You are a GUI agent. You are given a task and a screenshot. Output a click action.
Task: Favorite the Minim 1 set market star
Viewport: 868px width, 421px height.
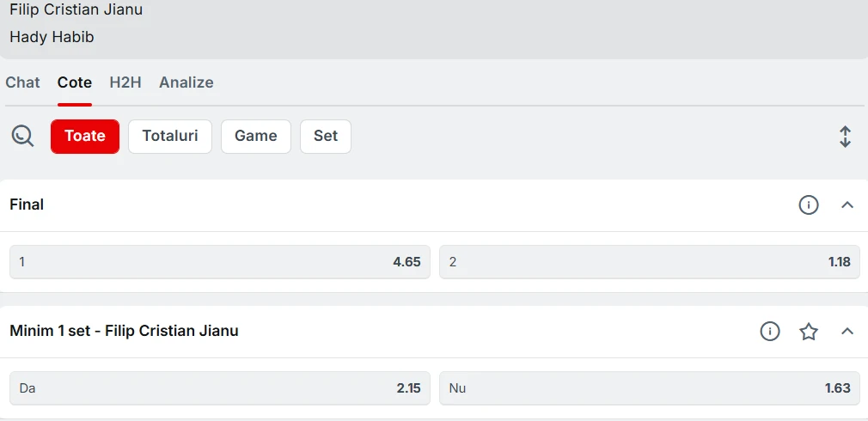tap(808, 332)
